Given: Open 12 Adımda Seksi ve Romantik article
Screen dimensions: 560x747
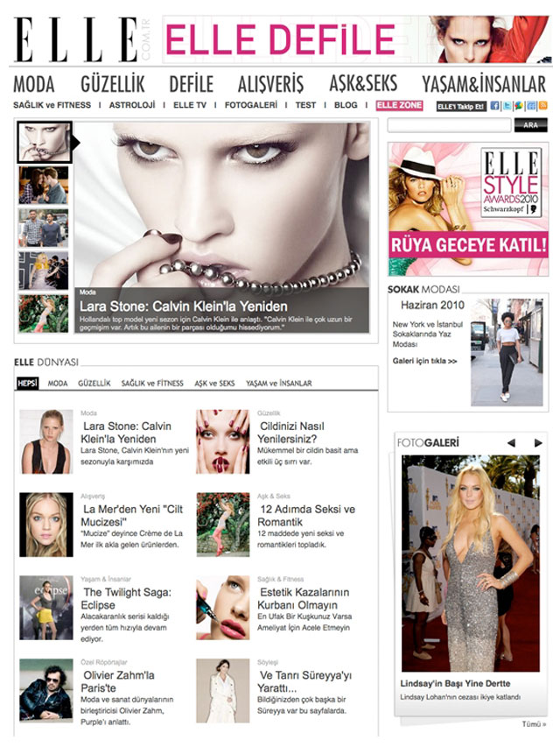Looking at the screenshot, I should click(x=306, y=516).
